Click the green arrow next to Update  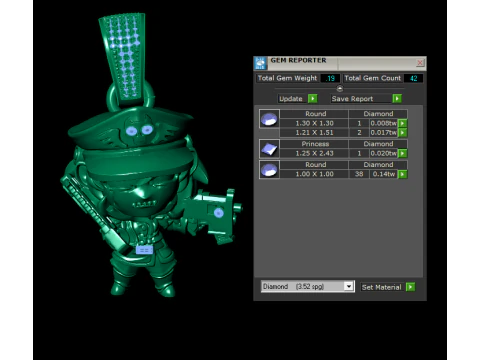coord(313,99)
